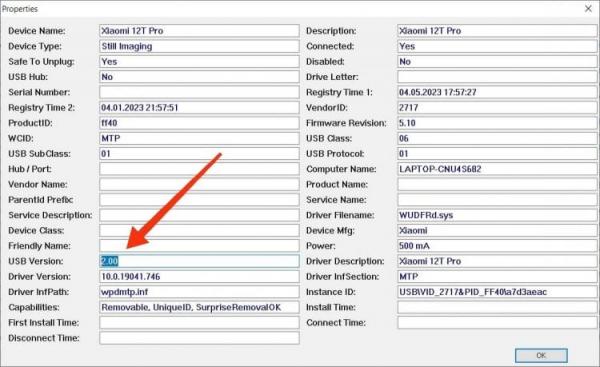Focus the USB Class field showing 06

pos(497,138)
